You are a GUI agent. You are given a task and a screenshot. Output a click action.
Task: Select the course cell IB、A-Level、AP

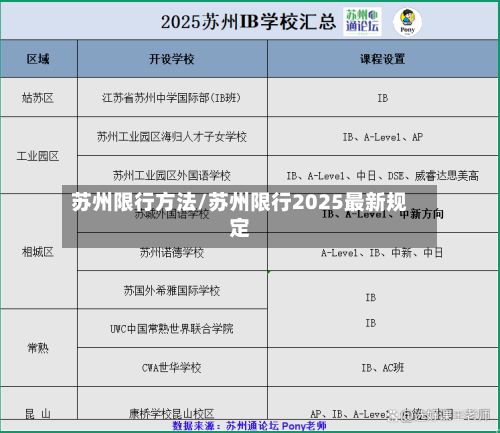(x=383, y=136)
